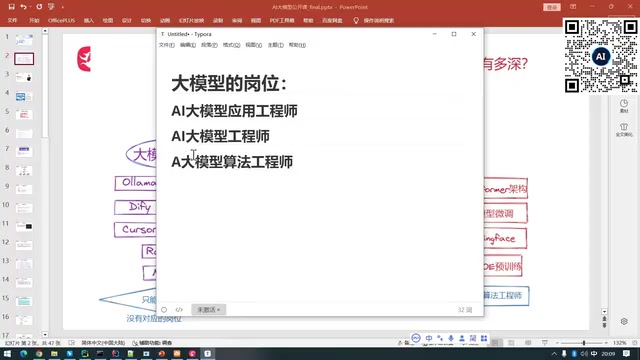Click the zoom slider handle
The height and width of the screenshot is (360, 640).
(584, 343)
